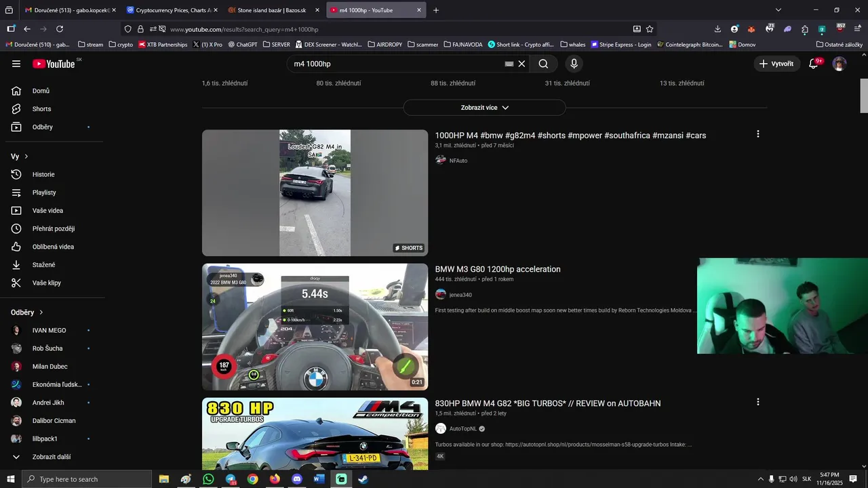Open options menu for 1000HP M4 video
Viewport: 868px width, 488px height.
(758, 134)
